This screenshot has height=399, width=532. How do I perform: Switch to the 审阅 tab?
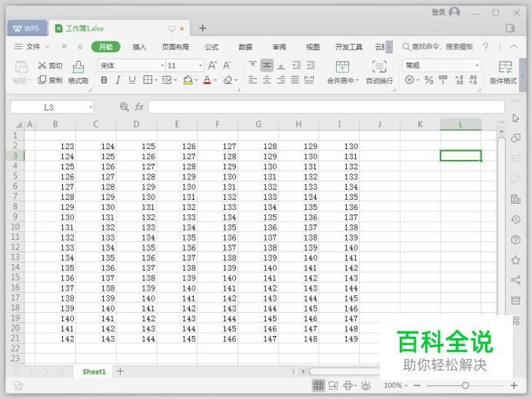tap(279, 47)
